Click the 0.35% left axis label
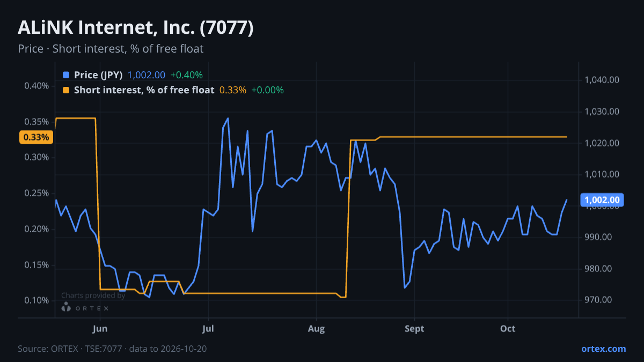 (x=36, y=122)
